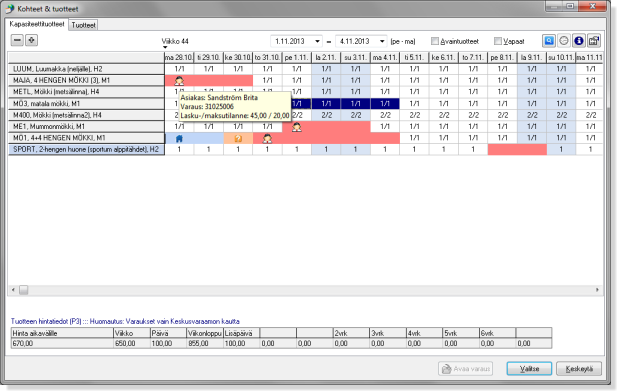This screenshot has width=617, height=391.
Task: Select row SPORT, 2-hengen huone
Action: click(87, 149)
